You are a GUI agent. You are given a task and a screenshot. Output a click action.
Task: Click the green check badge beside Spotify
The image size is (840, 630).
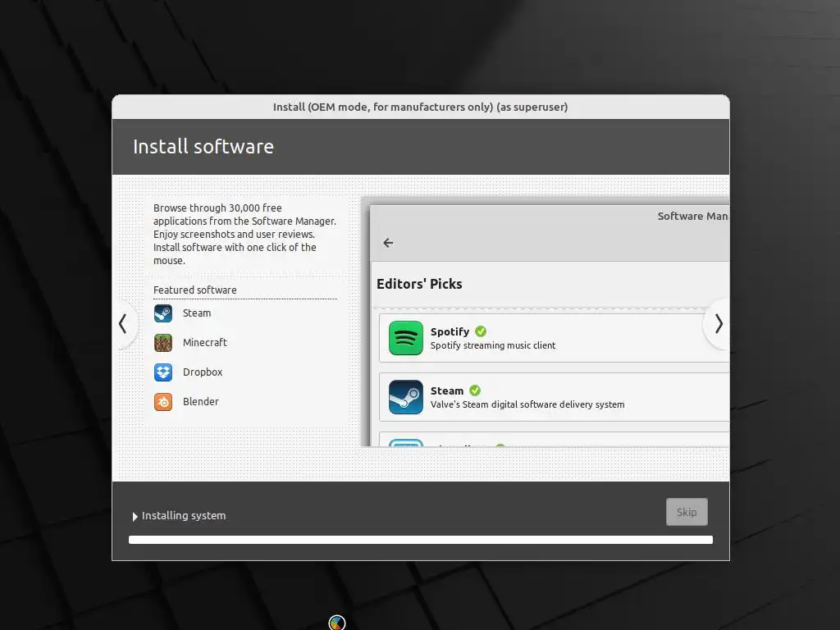click(481, 331)
